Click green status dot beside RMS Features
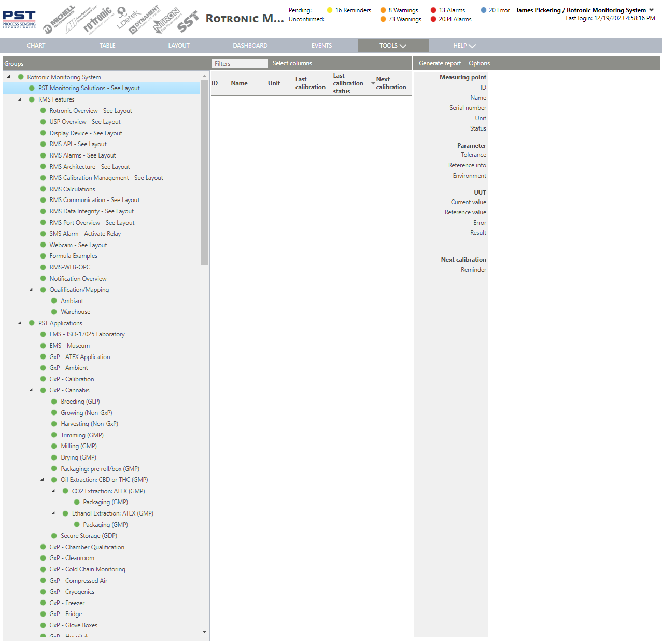This screenshot has height=644, width=662. click(32, 99)
